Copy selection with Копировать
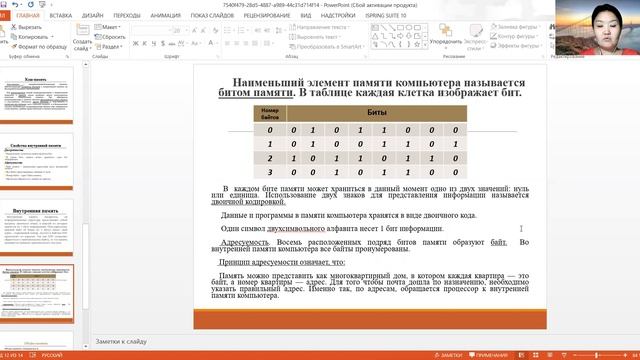The height and width of the screenshot is (360, 640). (x=29, y=37)
